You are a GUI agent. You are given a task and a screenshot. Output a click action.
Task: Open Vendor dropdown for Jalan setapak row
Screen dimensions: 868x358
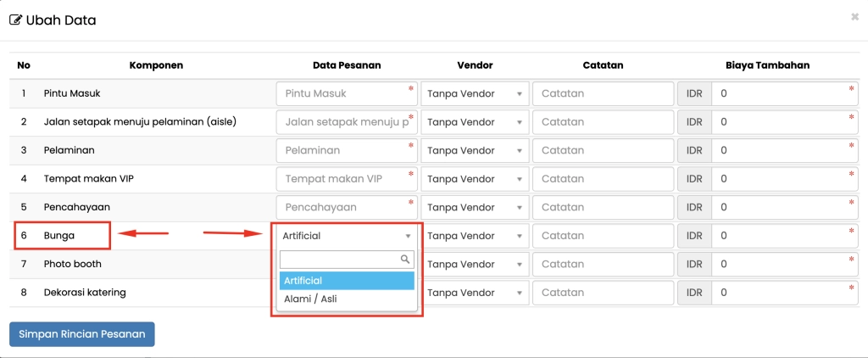[475, 122]
